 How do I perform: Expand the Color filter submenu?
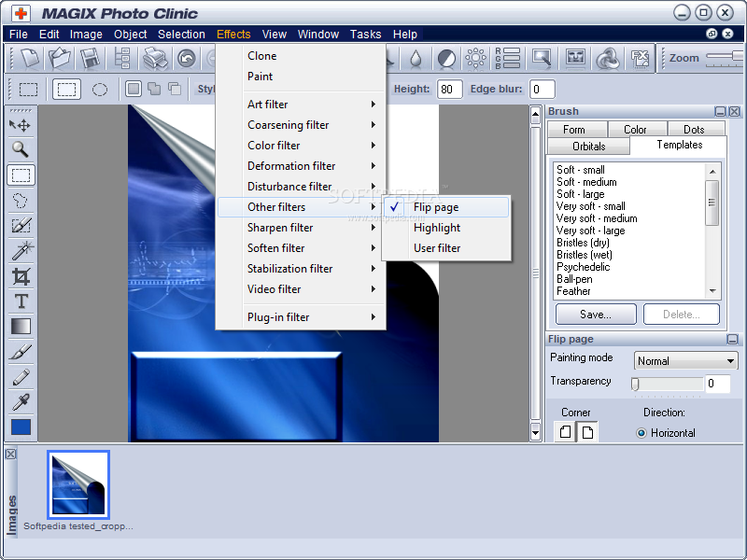[x=301, y=146]
